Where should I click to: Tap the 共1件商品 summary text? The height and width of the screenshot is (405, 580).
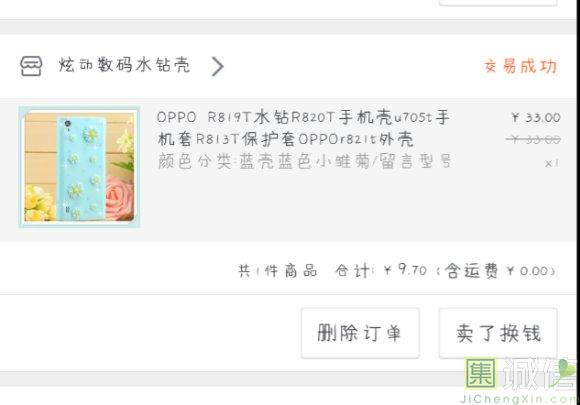(278, 271)
